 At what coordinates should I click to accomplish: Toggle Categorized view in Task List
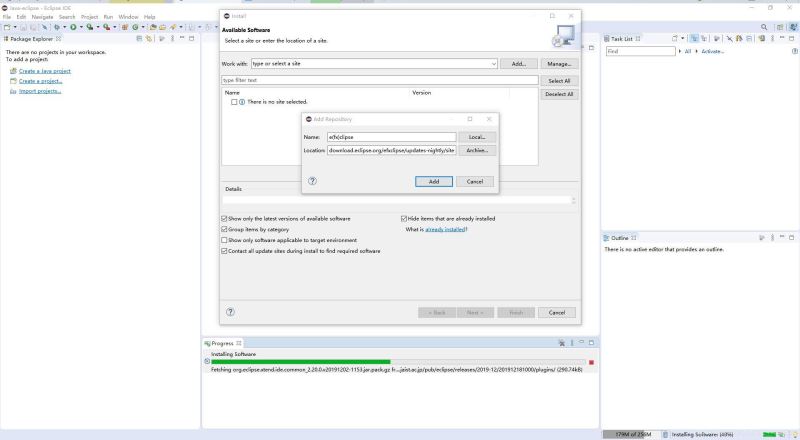(x=693, y=39)
